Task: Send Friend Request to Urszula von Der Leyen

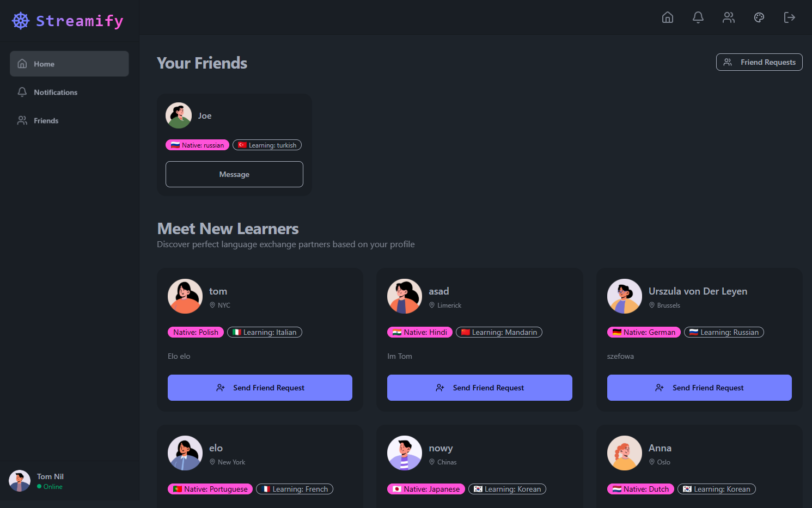Action: [699, 388]
